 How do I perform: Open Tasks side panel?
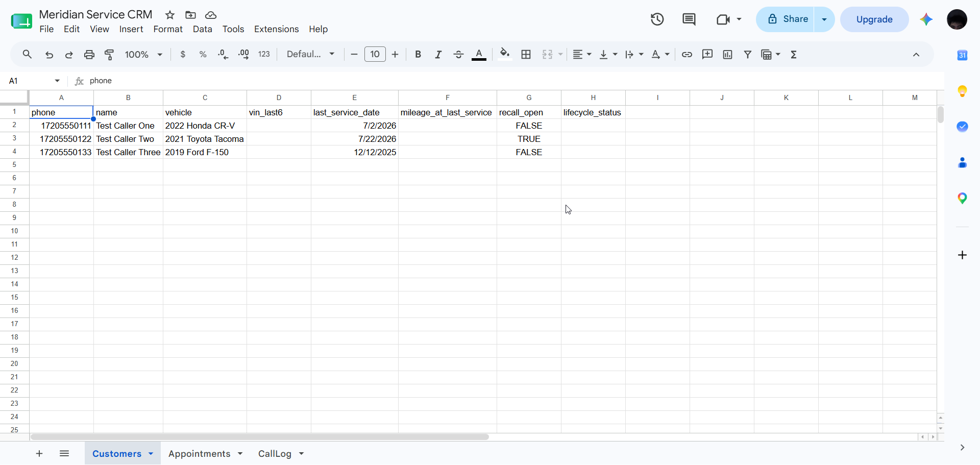962,127
